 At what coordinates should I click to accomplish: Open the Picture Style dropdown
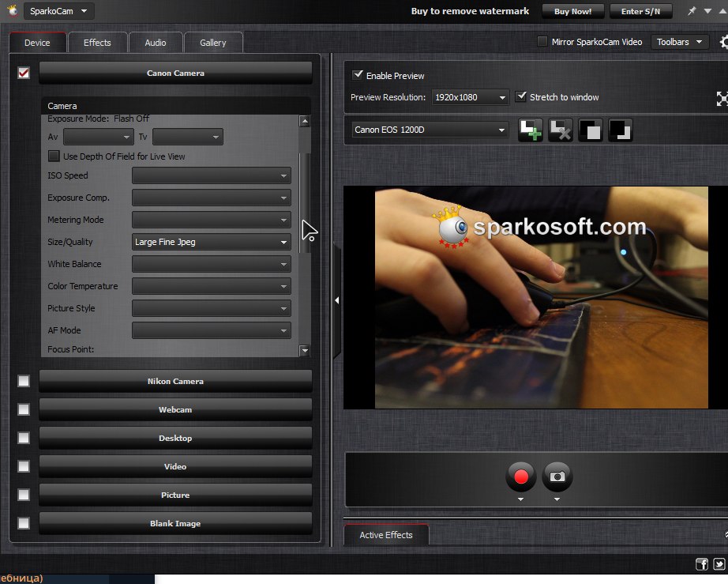[212, 308]
